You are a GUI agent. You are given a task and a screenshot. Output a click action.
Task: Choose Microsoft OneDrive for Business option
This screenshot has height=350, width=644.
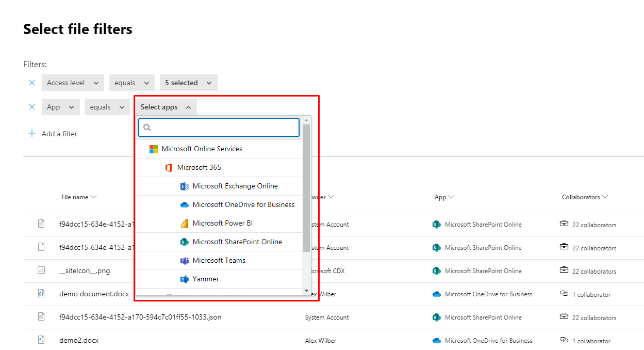pos(243,205)
